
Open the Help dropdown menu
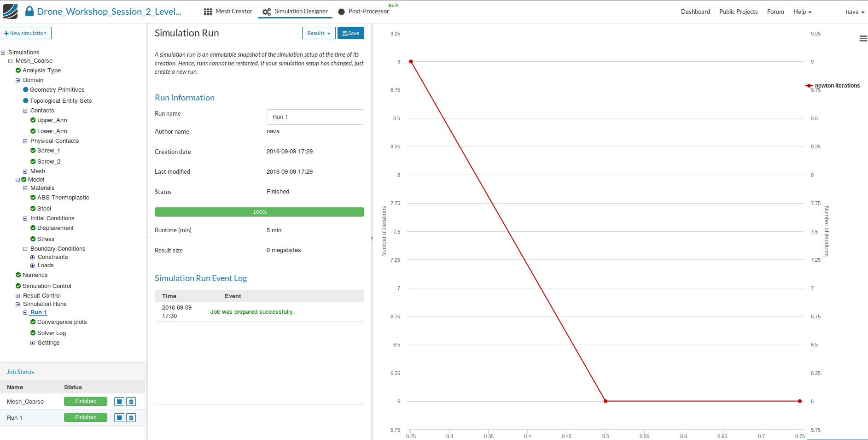802,12
